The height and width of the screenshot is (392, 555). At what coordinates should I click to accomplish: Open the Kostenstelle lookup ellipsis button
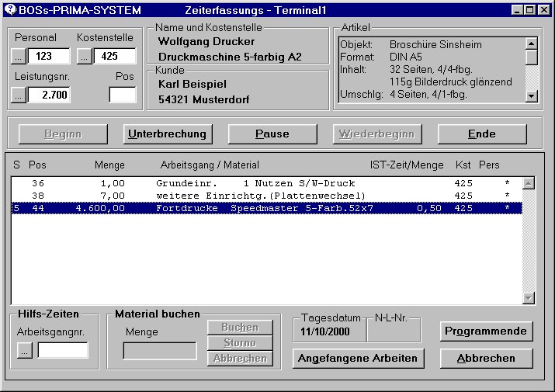coord(85,57)
